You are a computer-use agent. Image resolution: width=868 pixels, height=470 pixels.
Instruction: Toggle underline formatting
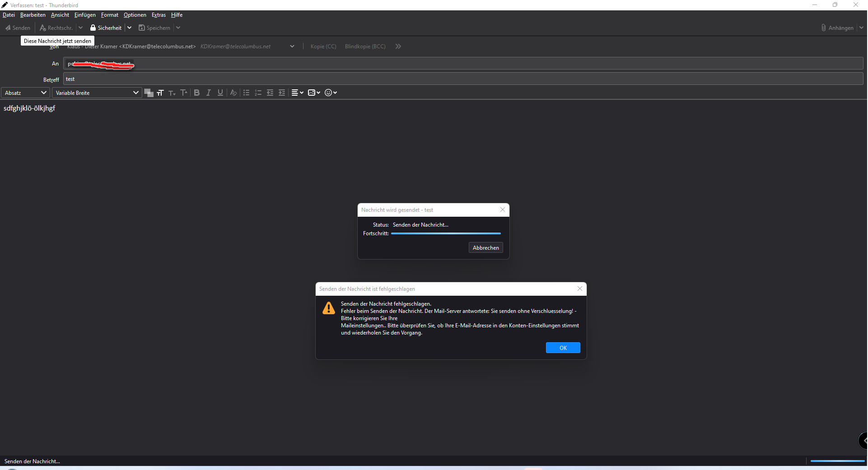point(220,93)
